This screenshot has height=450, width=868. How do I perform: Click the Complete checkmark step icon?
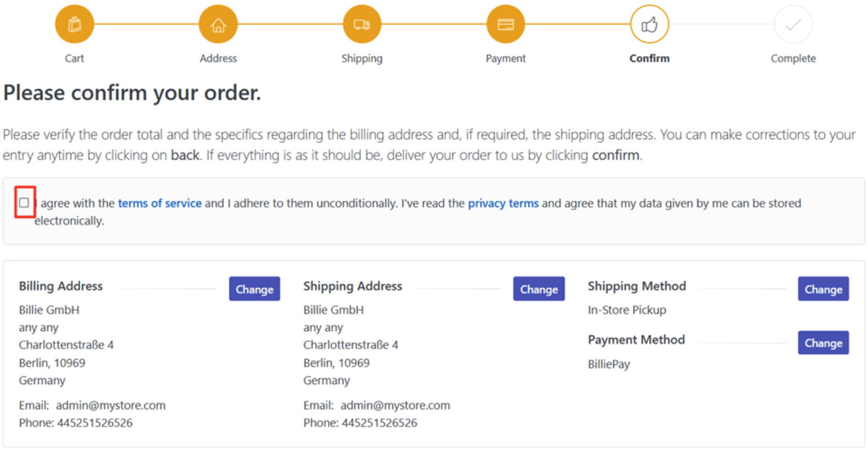794,25
